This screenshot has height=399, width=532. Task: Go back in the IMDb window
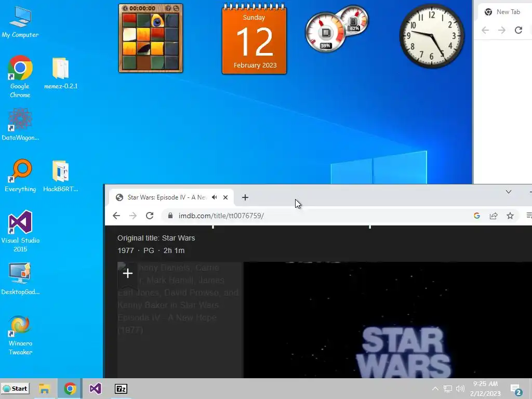[x=116, y=216]
